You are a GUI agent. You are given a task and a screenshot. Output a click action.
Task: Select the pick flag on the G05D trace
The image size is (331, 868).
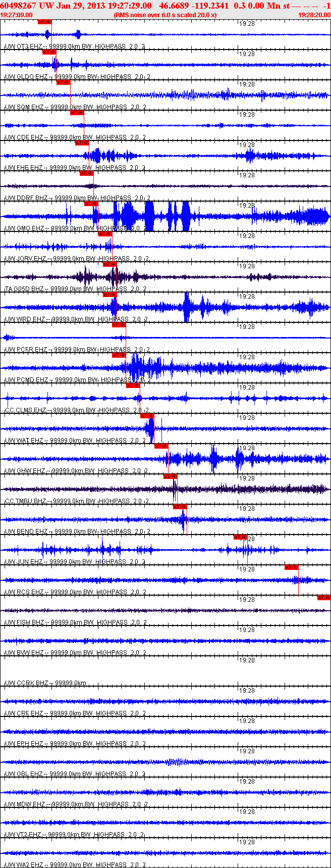click(x=109, y=264)
